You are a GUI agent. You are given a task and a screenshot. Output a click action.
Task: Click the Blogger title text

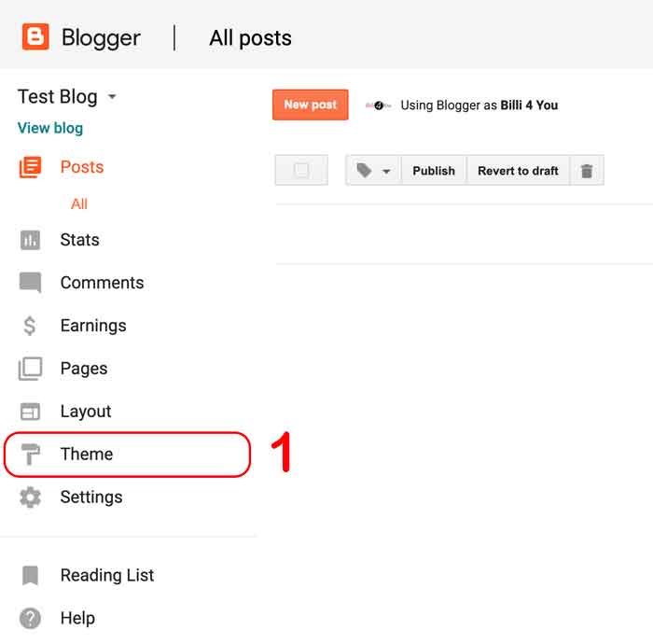101,38
